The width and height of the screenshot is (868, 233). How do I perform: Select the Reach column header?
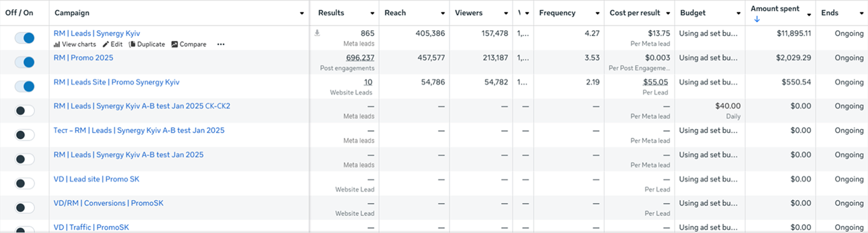click(x=395, y=13)
